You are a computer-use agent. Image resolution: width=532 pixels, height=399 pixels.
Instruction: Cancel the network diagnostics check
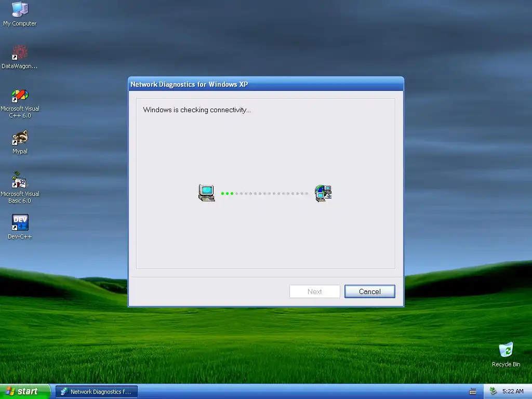tap(369, 291)
